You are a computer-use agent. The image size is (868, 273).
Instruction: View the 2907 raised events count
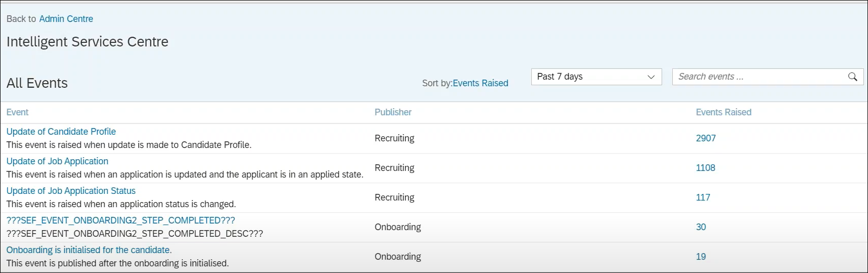706,138
